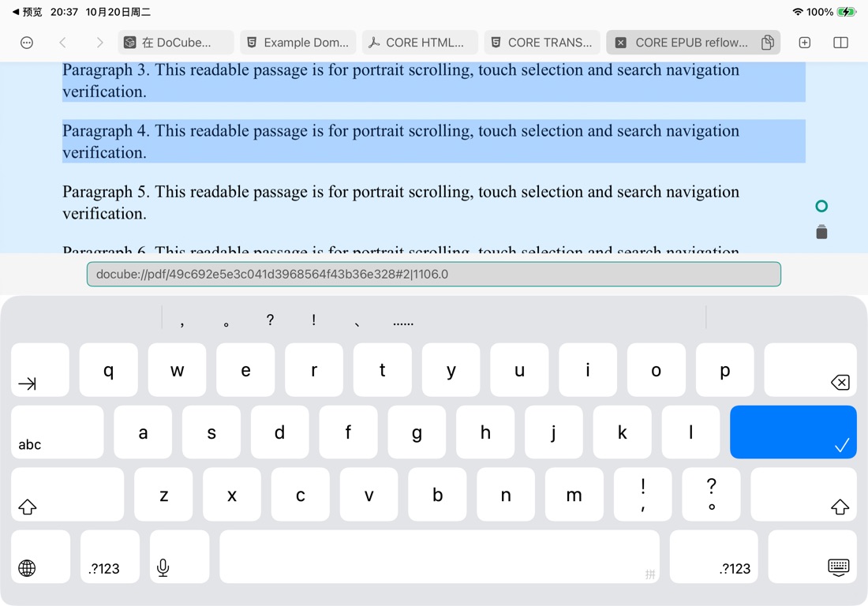This screenshot has height=606, width=868.
Task: Select the CORE EPUB reflow... tab
Action: [691, 43]
